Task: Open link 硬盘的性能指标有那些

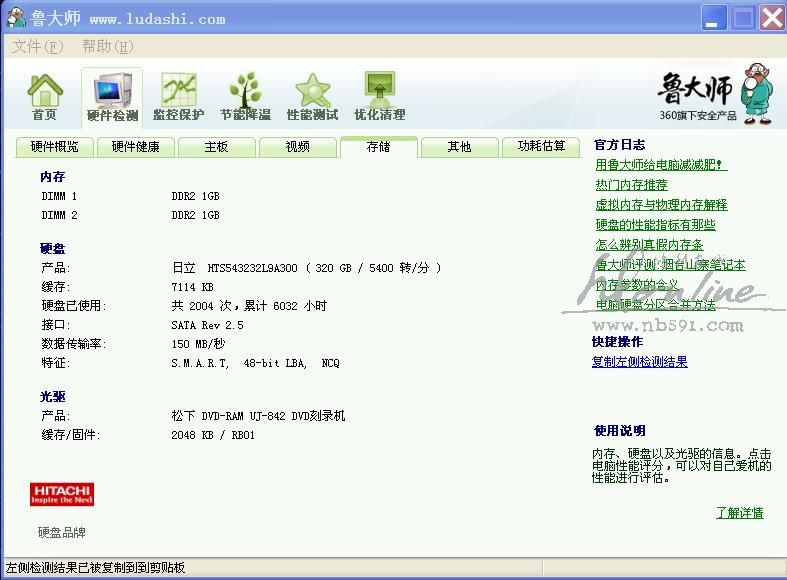Action: coord(655,225)
